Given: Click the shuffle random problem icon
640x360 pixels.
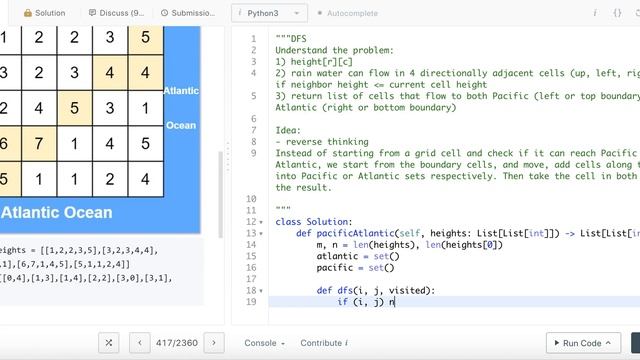Looking at the screenshot, I should coord(109,343).
